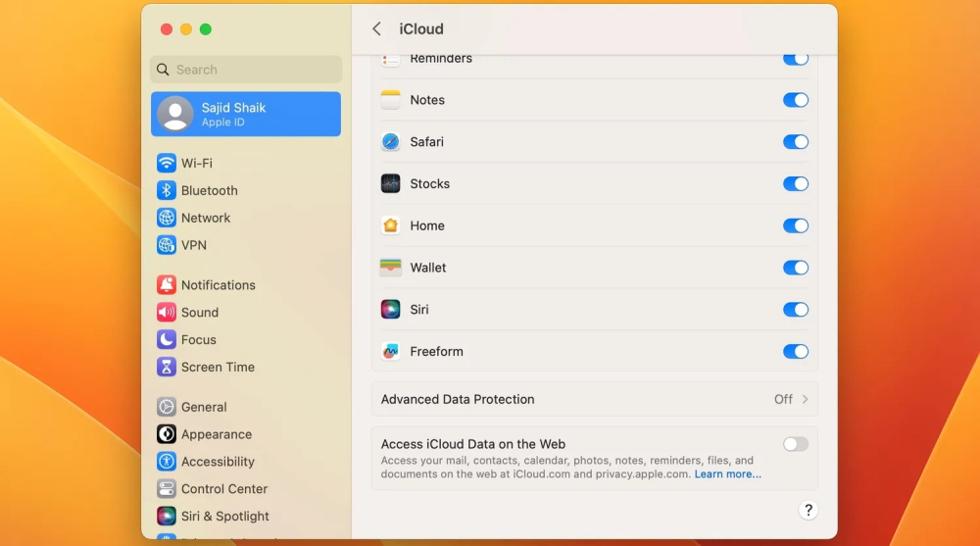The image size is (980, 546).
Task: Click the VPN icon in sidebar
Action: [167, 245]
